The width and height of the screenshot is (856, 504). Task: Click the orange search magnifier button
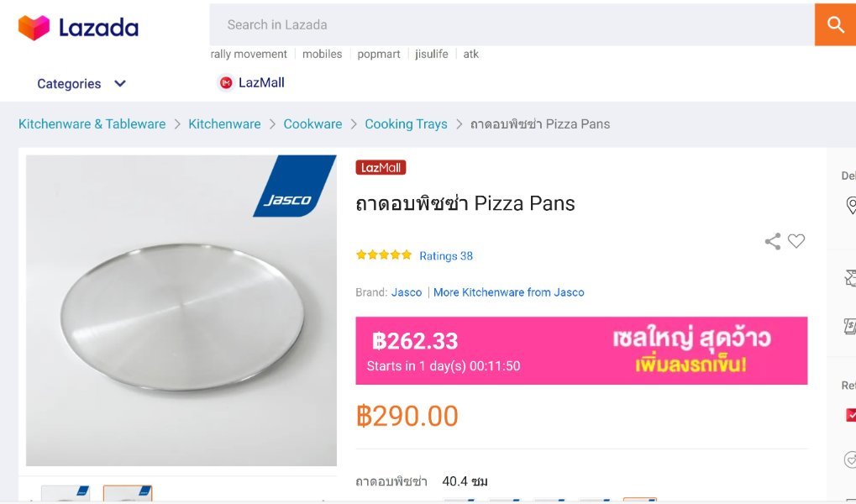(x=835, y=25)
